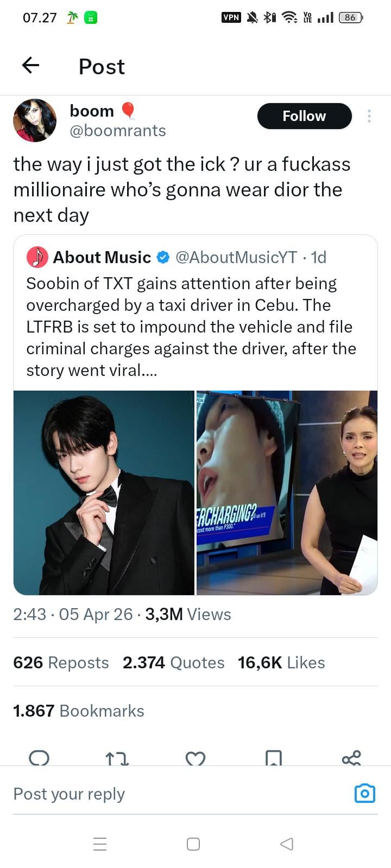Viewport: 391px width, 868px height.
Task: Like the post with heart icon
Action: (x=195, y=758)
